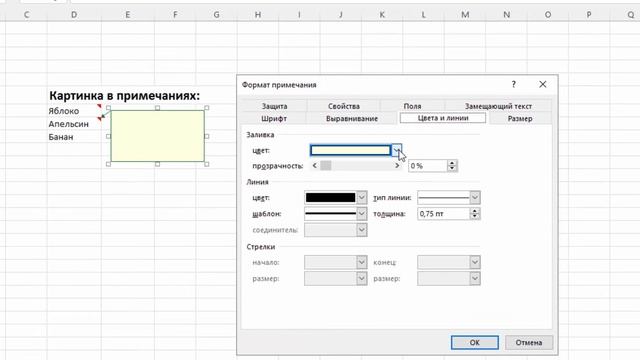640x360 pixels.
Task: Adjust the transparency percent spinner
Action: coord(452,166)
